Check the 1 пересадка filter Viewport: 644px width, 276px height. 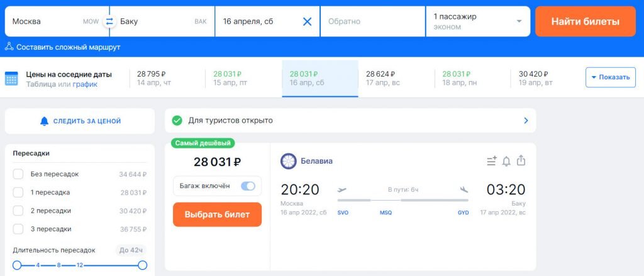pyautogui.click(x=18, y=192)
